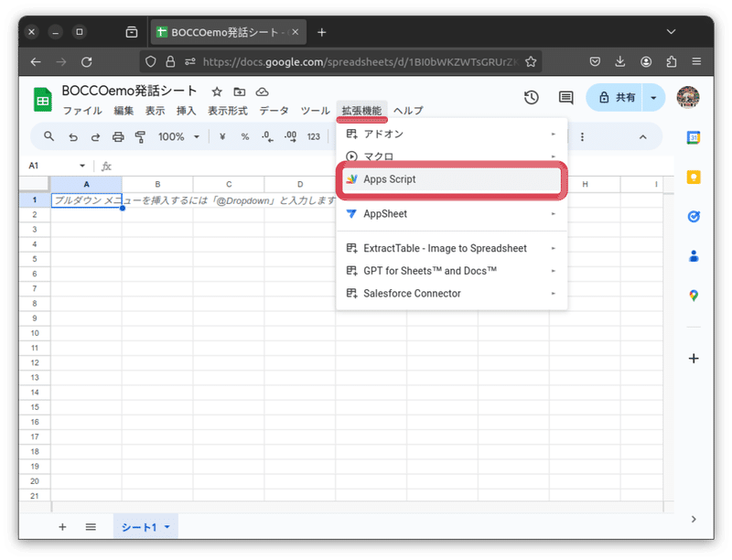The image size is (732, 560).
Task: Select row 10 header
Action: [x=35, y=333]
